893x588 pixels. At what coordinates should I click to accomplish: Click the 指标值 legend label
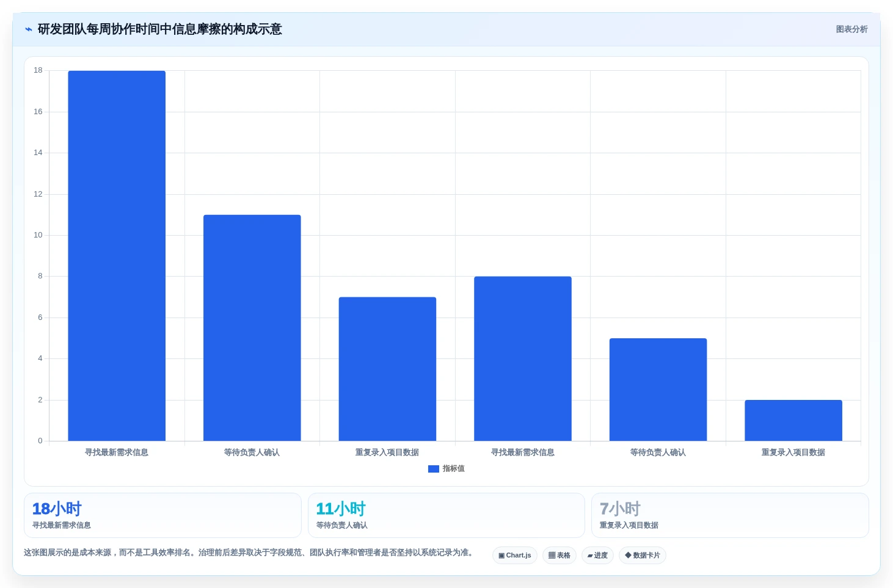(x=454, y=469)
